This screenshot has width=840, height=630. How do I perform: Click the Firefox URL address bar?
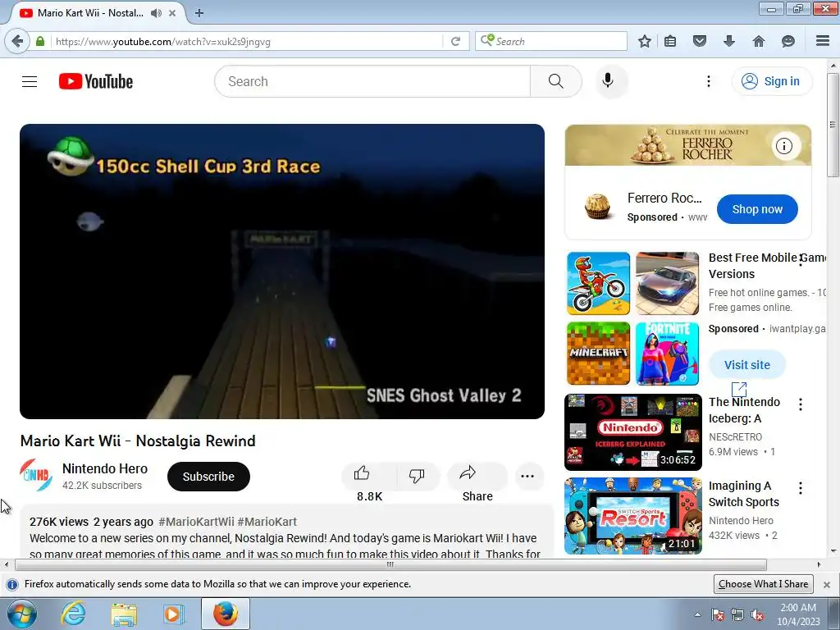[246, 41]
